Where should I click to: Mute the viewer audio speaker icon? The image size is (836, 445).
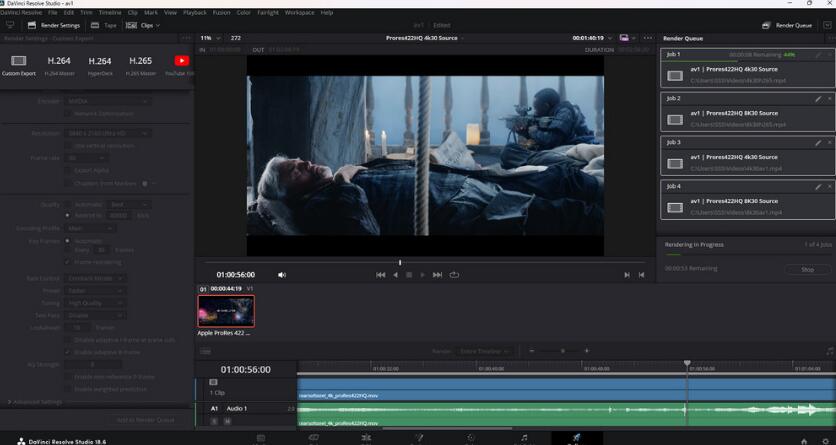(282, 275)
